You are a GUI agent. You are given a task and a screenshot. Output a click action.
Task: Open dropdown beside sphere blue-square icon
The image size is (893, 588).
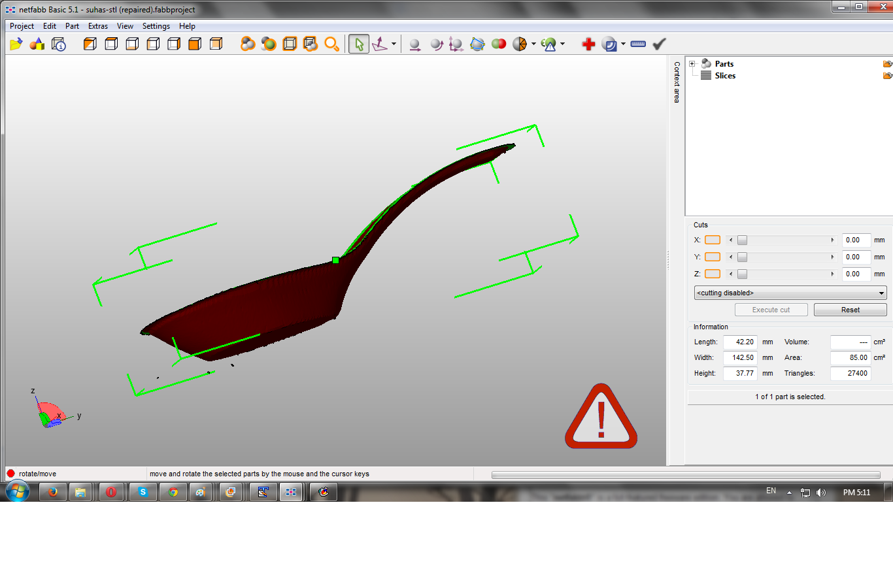[623, 44]
